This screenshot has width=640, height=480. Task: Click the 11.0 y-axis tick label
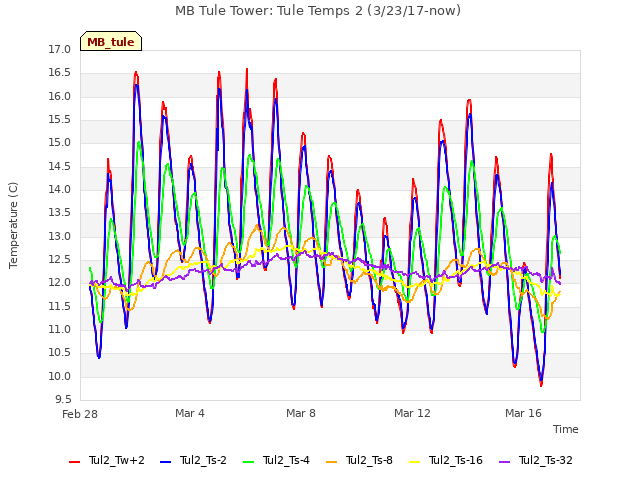(60, 330)
